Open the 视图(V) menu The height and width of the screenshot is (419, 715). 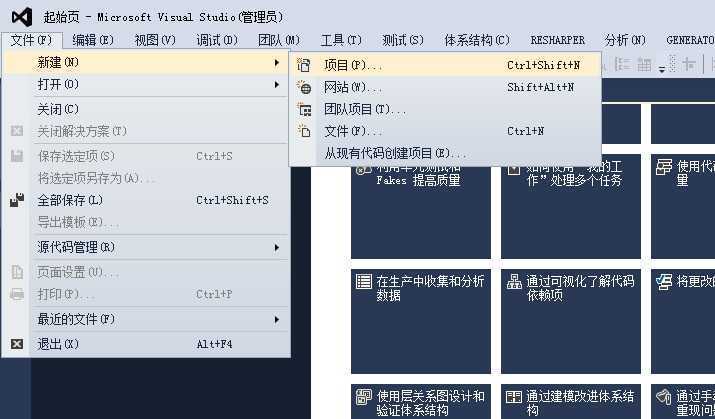click(x=155, y=40)
